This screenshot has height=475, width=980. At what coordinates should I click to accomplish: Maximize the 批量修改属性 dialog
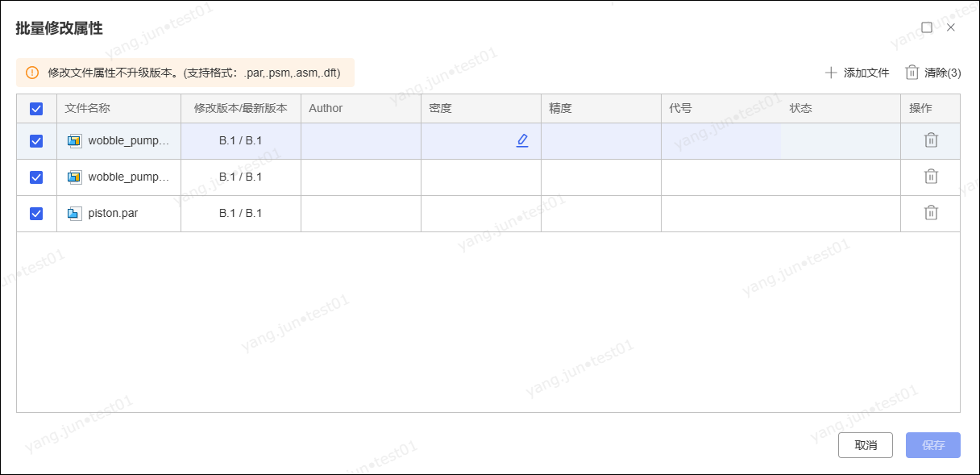(927, 27)
